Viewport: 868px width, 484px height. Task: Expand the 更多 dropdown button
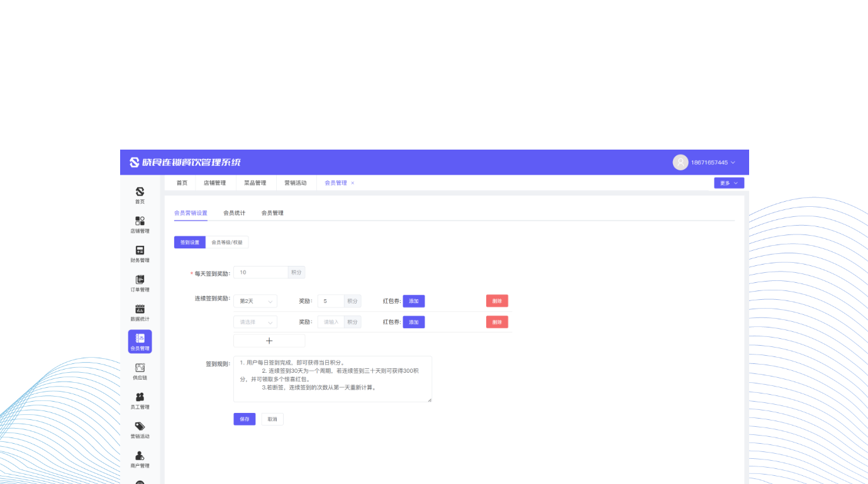729,183
